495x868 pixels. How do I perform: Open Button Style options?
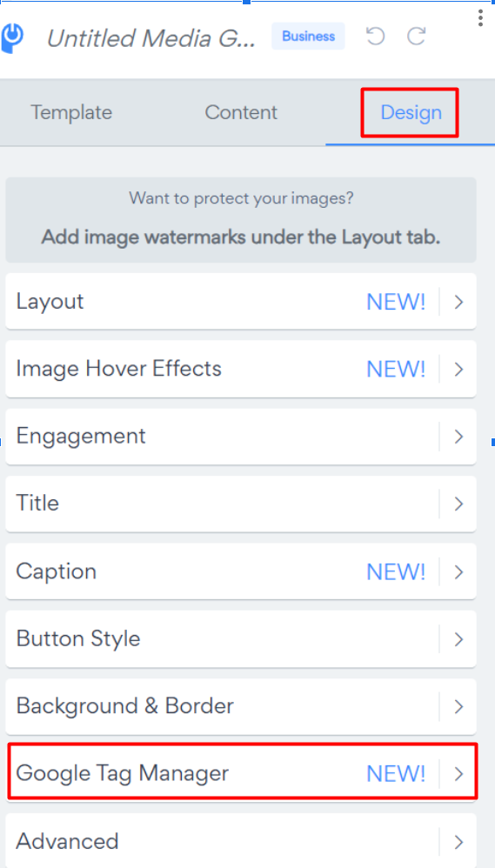coord(241,638)
